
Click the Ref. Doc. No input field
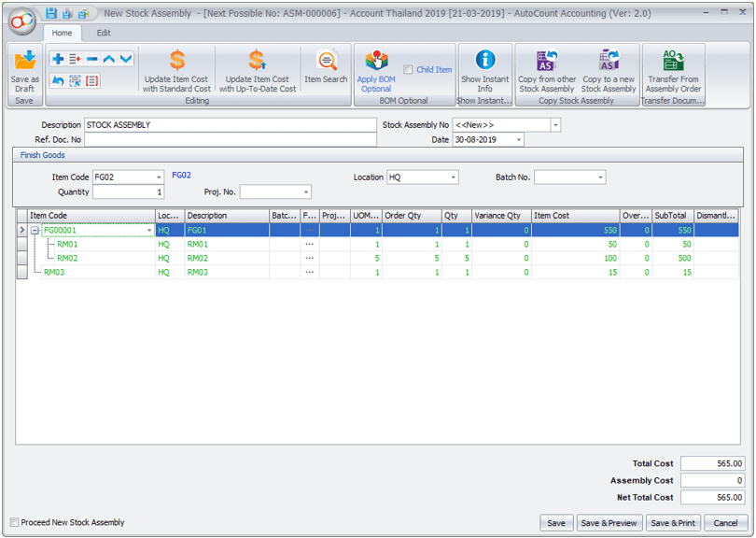tap(230, 140)
